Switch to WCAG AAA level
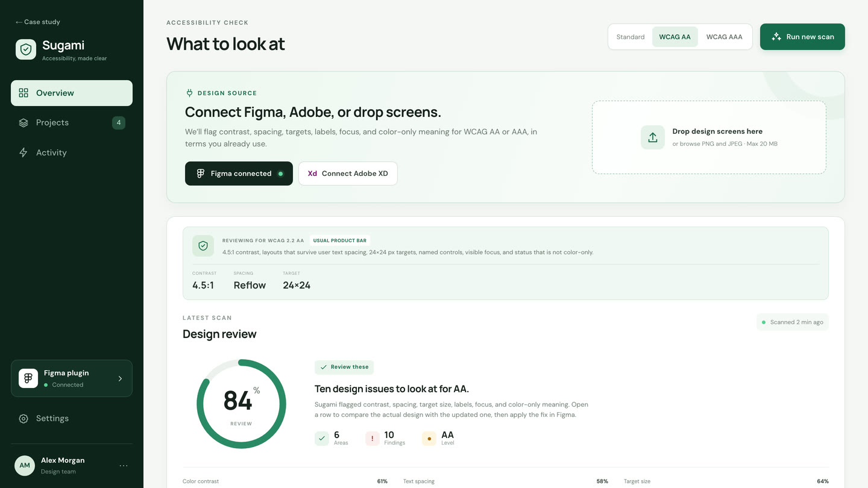 [x=725, y=37]
